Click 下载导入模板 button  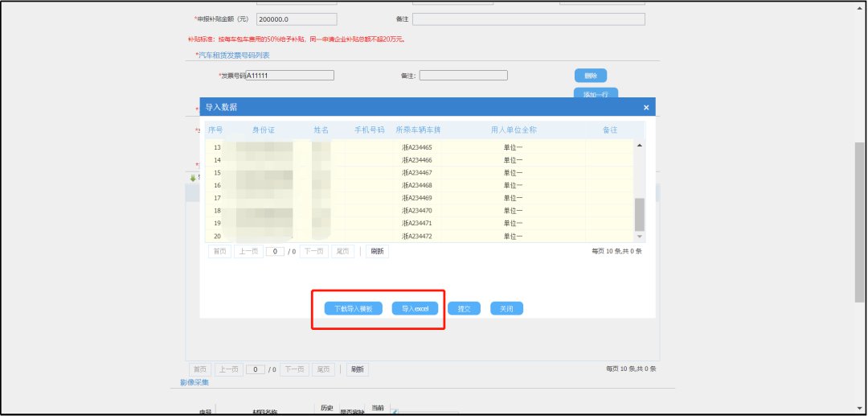(348, 309)
